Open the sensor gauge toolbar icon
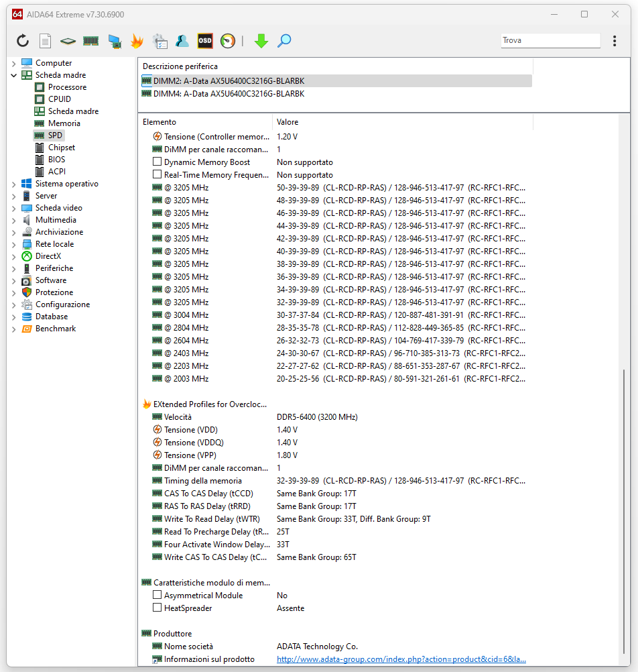638x672 pixels. (x=228, y=41)
